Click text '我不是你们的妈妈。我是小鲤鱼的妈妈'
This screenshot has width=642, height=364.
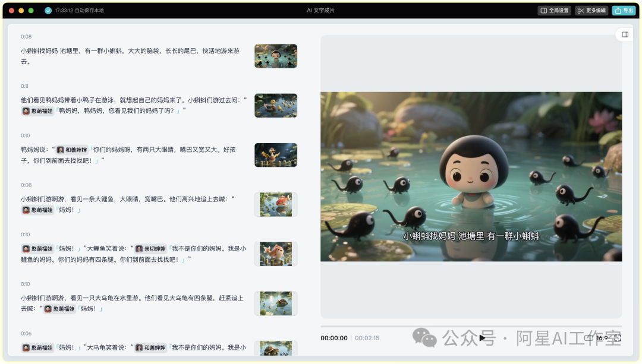(x=134, y=254)
